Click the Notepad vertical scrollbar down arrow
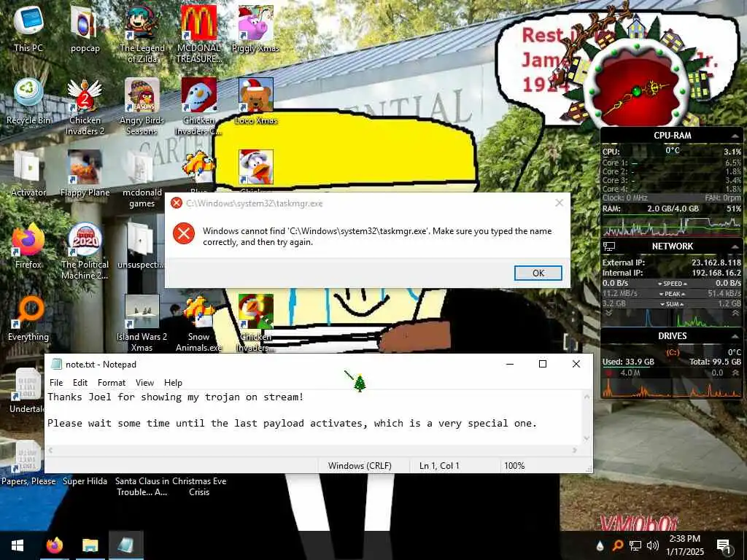This screenshot has height=560, width=747. [x=587, y=438]
